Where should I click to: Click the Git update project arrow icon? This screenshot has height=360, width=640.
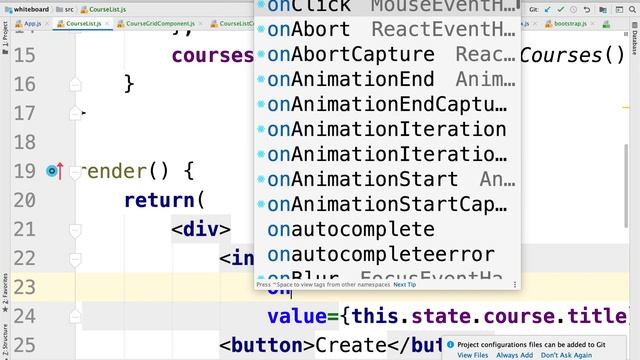547,9
